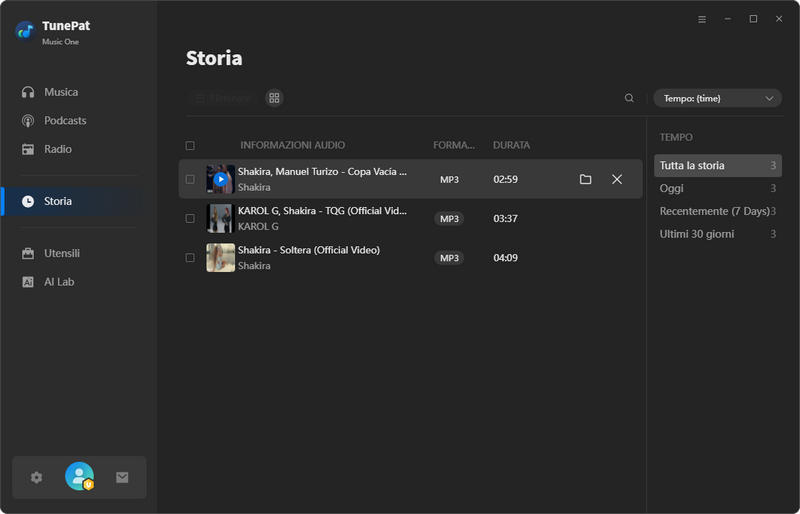
Task: Play the Shakira, Manuel Turizo track
Action: pos(220,179)
